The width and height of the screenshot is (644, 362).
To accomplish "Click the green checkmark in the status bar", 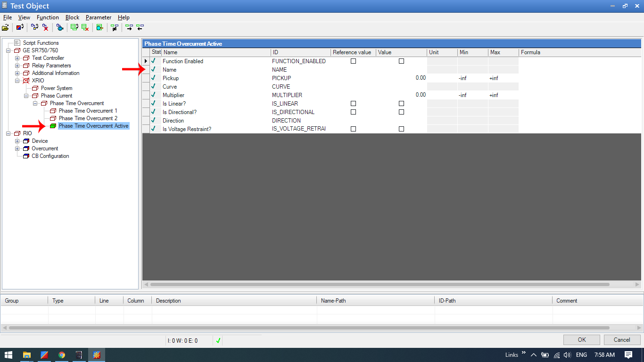I will pyautogui.click(x=218, y=340).
